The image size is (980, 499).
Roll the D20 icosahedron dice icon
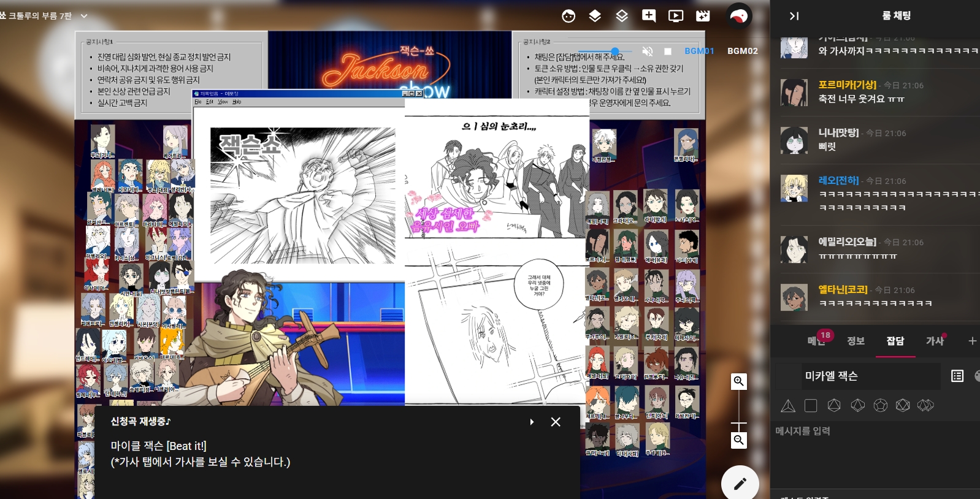tap(903, 405)
